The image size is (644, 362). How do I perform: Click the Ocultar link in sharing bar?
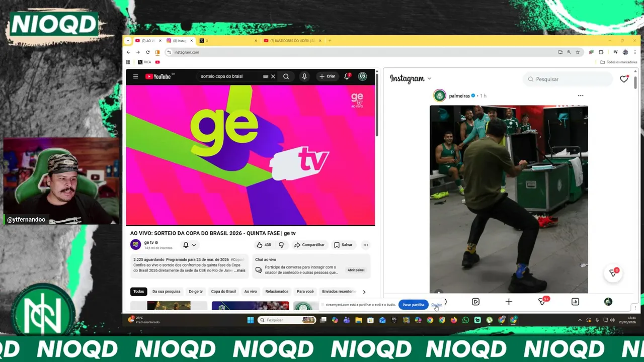(x=436, y=305)
